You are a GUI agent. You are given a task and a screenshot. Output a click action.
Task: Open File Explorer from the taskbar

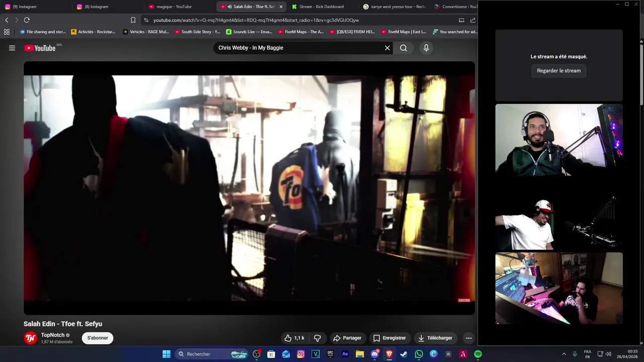click(x=360, y=354)
